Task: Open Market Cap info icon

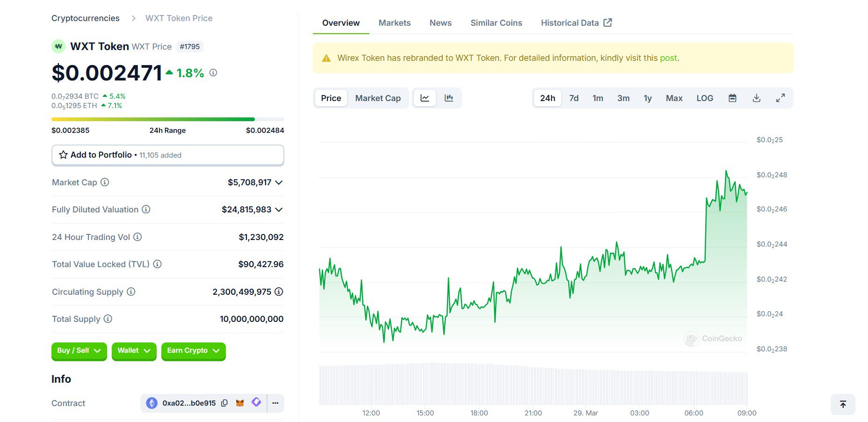Action: pyautogui.click(x=105, y=182)
